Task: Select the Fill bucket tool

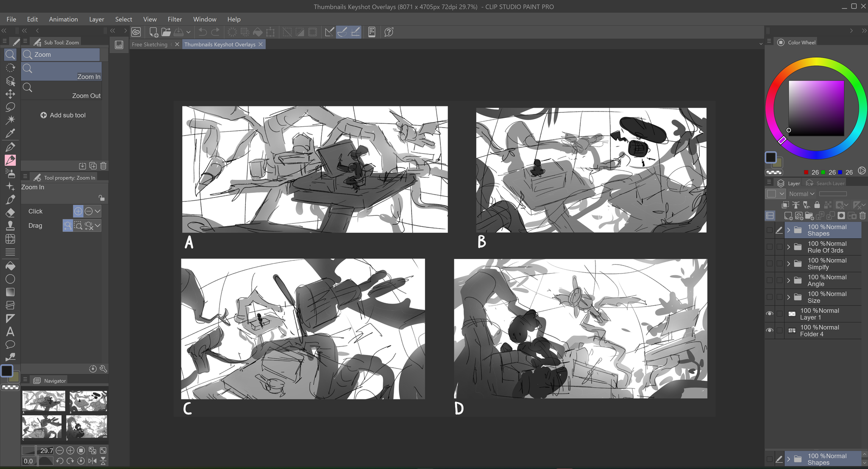Action: coord(10,266)
